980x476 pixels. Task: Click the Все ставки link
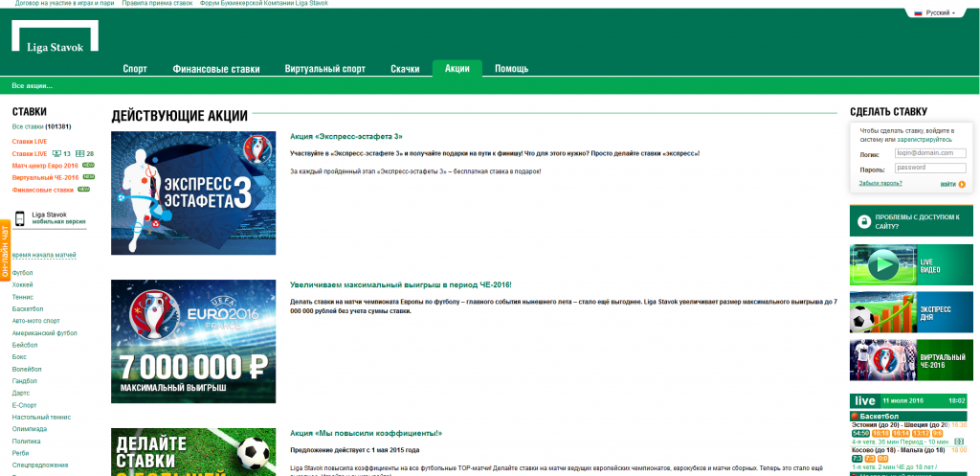coord(28,126)
